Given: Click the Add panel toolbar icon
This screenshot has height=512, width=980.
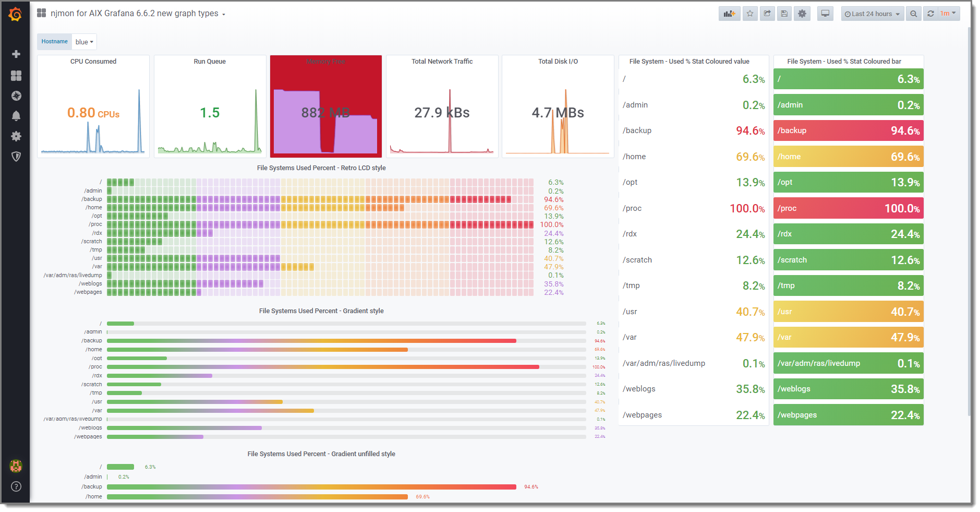Looking at the screenshot, I should [x=729, y=14].
